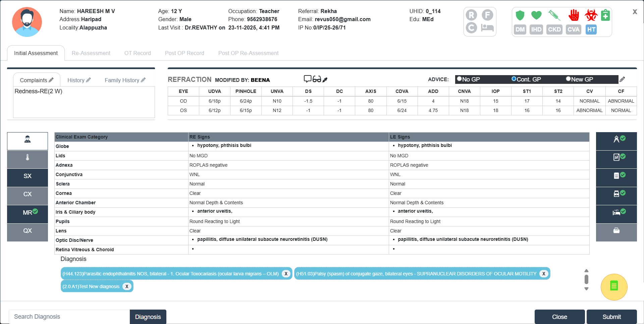Click the red biohazard alert icon

click(x=591, y=15)
